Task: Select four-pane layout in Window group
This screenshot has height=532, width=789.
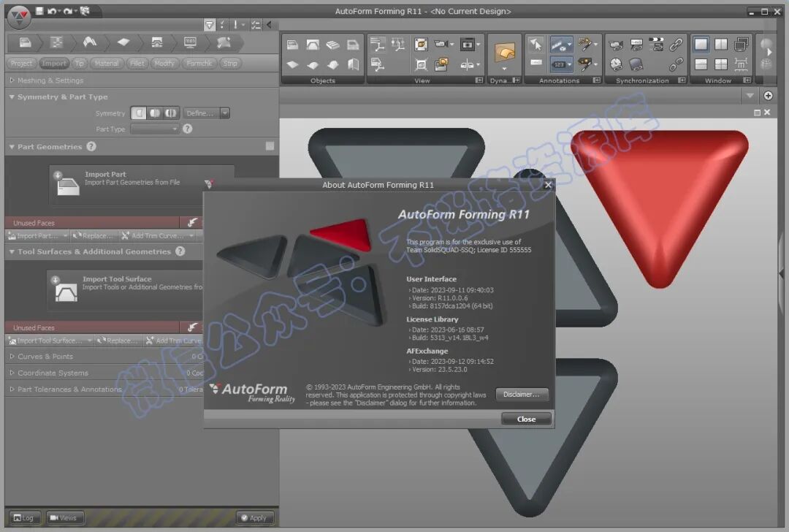Action: (720, 64)
